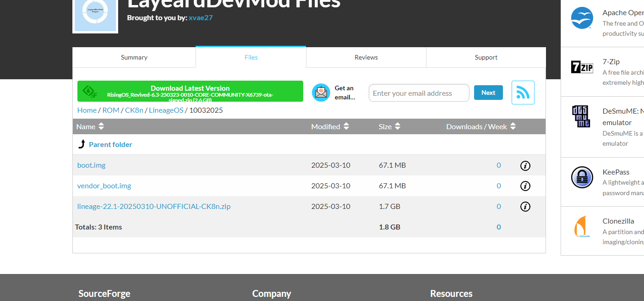Image resolution: width=644 pixels, height=301 pixels.
Task: Click the 'Get an email...' label
Action: 344,93
